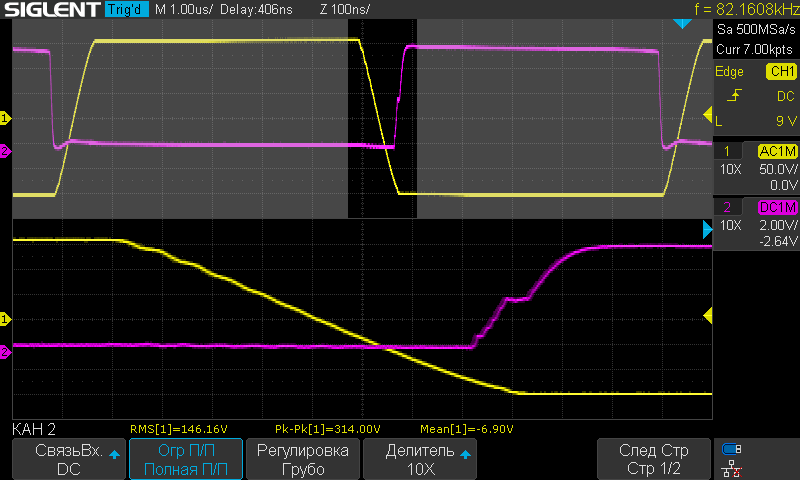
Task: Click the channel 2 ground marker in main window
Action: (5, 151)
